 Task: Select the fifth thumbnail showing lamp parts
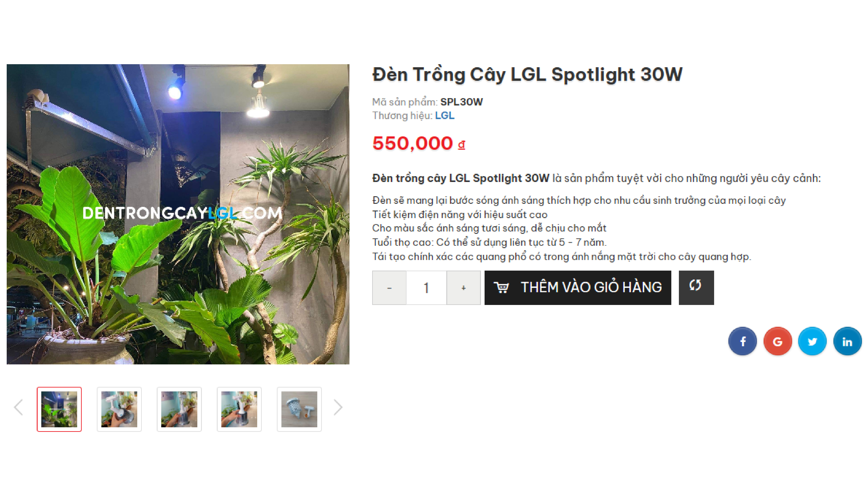click(299, 409)
